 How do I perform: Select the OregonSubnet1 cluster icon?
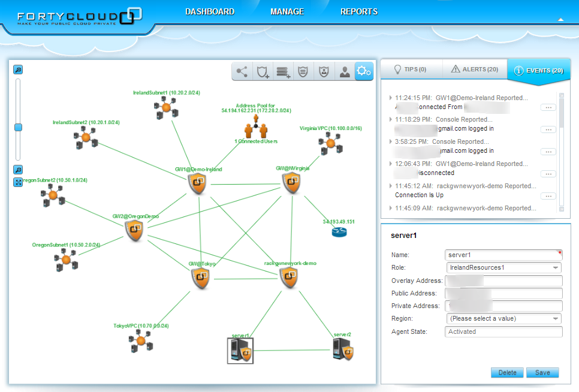coord(66,260)
